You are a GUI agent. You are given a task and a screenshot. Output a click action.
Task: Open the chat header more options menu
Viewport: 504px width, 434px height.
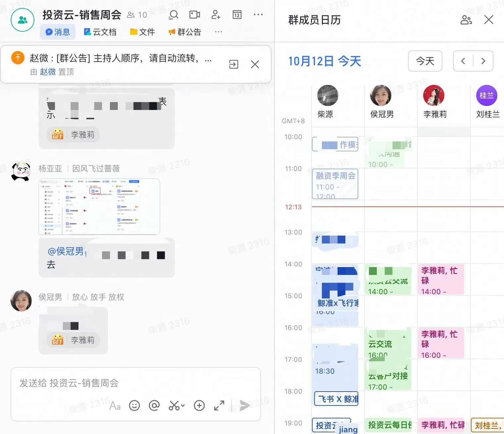click(x=258, y=15)
